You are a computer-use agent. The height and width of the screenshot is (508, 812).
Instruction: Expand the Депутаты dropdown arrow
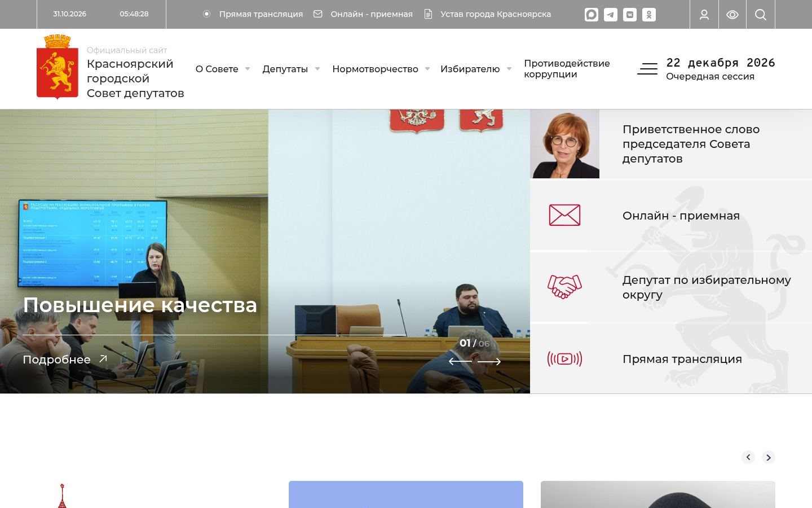[x=317, y=69]
